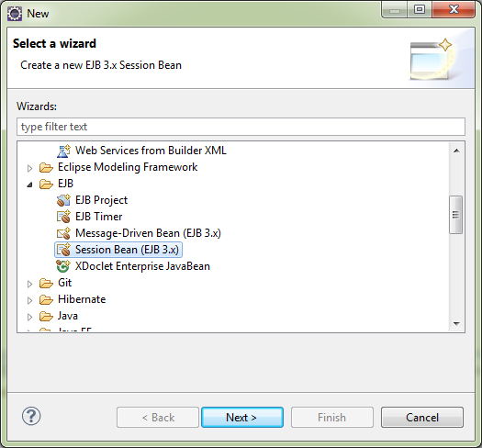This screenshot has width=482, height=448.
Task: Click the EJB Project wizard icon
Action: 63,200
